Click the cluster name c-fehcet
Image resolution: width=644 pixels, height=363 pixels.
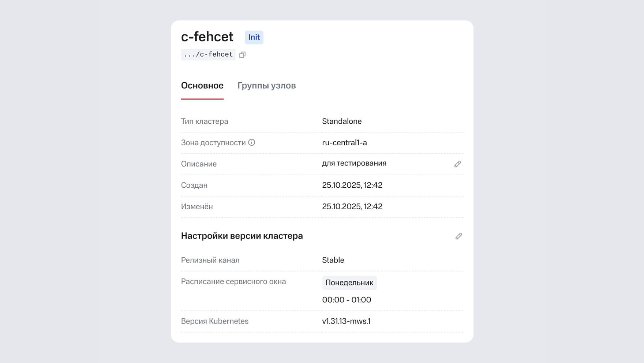pos(207,37)
